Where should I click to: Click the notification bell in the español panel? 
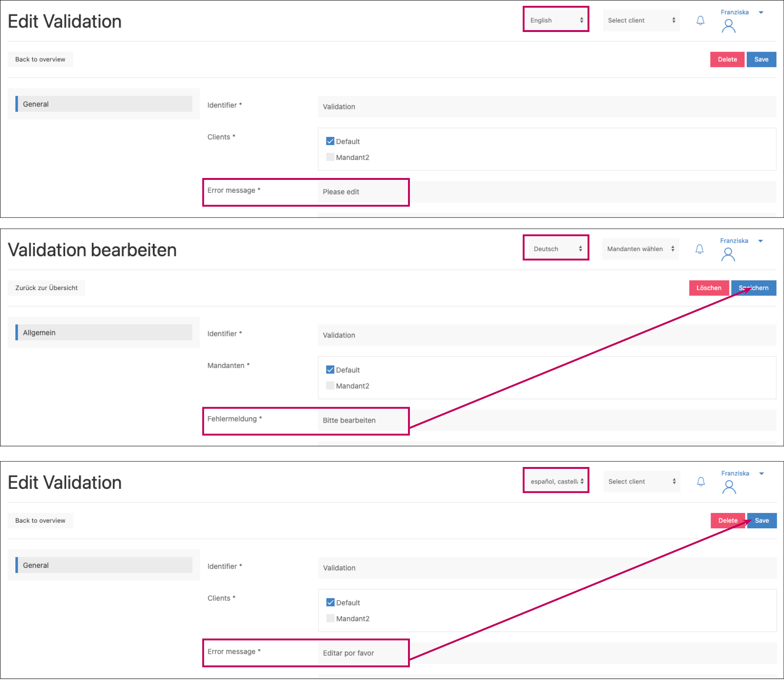click(700, 482)
